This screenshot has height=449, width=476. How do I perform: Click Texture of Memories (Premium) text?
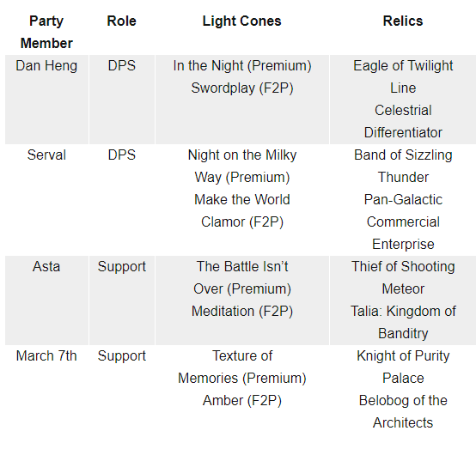coord(242,367)
